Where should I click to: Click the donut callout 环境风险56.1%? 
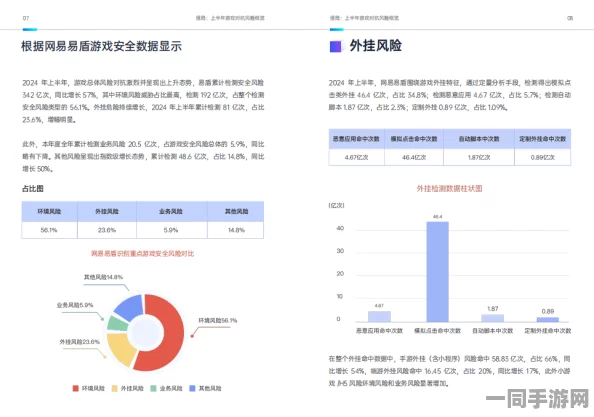coord(218,320)
